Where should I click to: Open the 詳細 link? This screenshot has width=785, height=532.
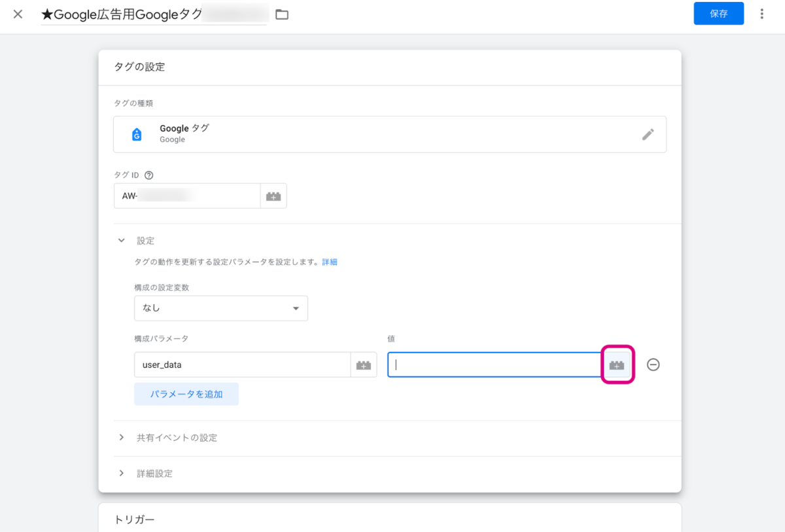coord(330,262)
